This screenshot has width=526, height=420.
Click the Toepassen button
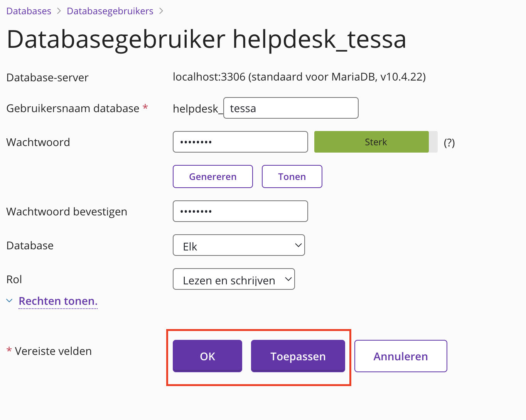pyautogui.click(x=298, y=356)
